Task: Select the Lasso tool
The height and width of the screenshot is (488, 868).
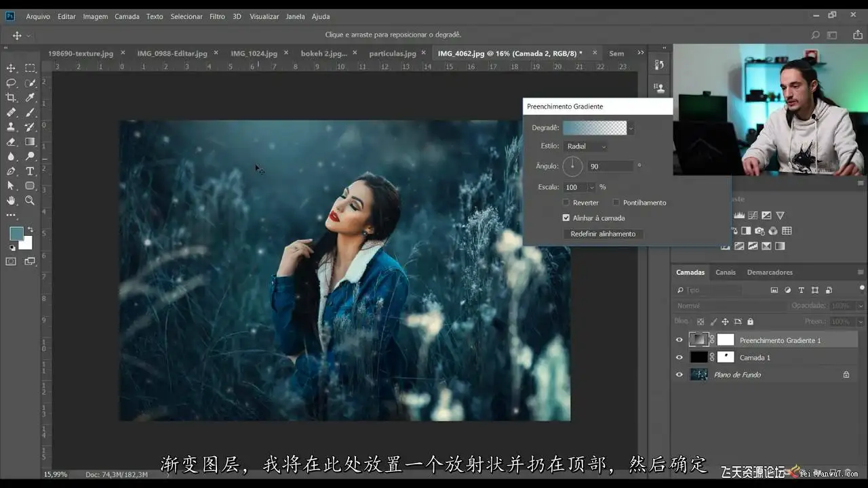Action: pos(11,83)
